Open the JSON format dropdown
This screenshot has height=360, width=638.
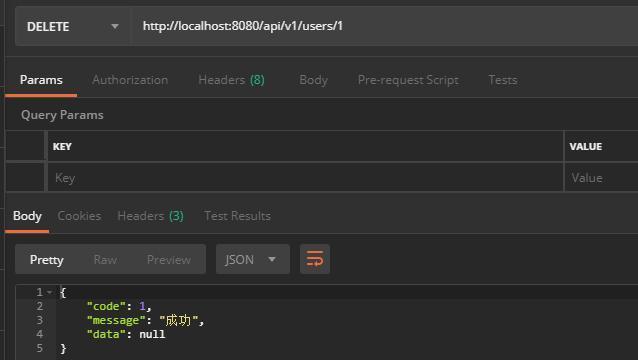(253, 259)
